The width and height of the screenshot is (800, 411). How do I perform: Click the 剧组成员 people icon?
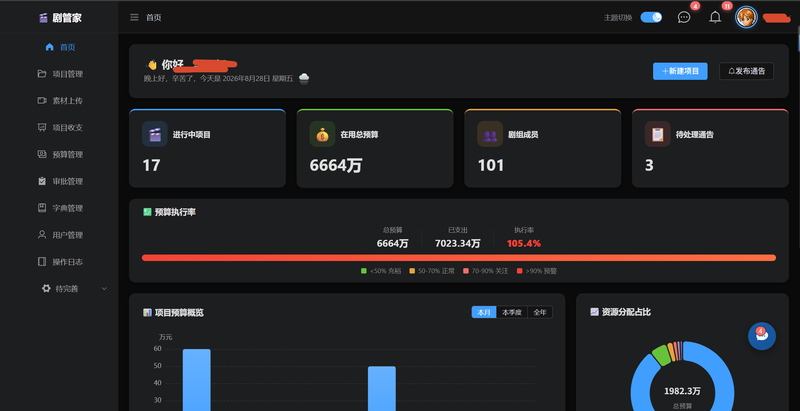click(490, 134)
